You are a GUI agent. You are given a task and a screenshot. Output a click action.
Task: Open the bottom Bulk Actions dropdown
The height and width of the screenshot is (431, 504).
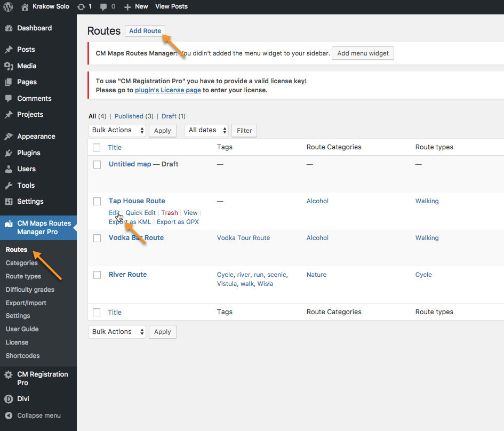tap(117, 332)
